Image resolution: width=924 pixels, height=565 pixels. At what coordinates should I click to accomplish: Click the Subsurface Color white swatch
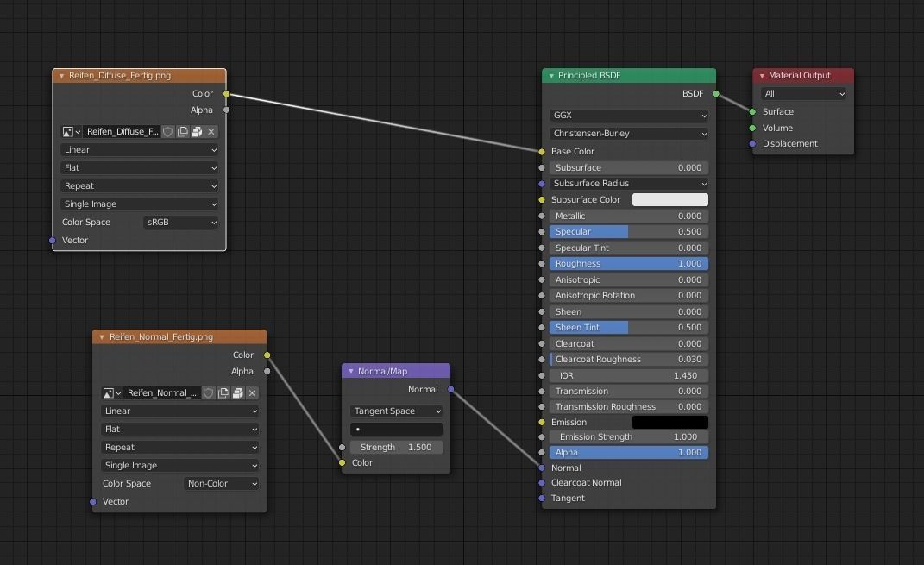coord(670,200)
